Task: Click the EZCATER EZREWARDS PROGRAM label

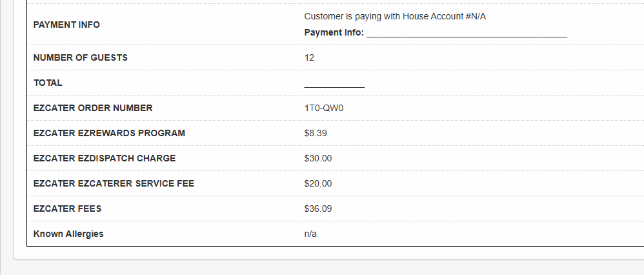Action: [109, 133]
